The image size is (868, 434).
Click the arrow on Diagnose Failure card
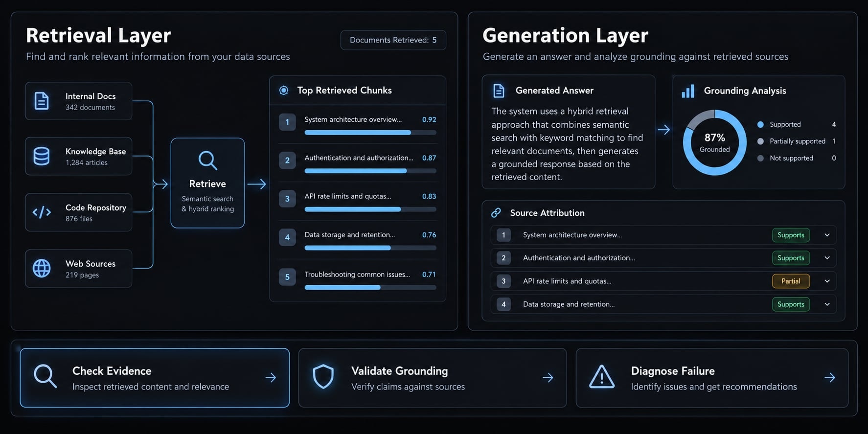coord(830,378)
